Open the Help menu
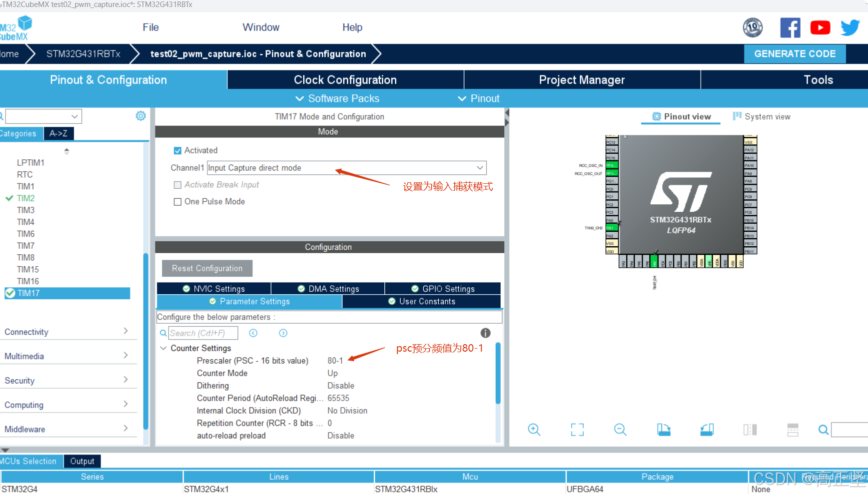Screen dimensions: 868x494 [352, 27]
